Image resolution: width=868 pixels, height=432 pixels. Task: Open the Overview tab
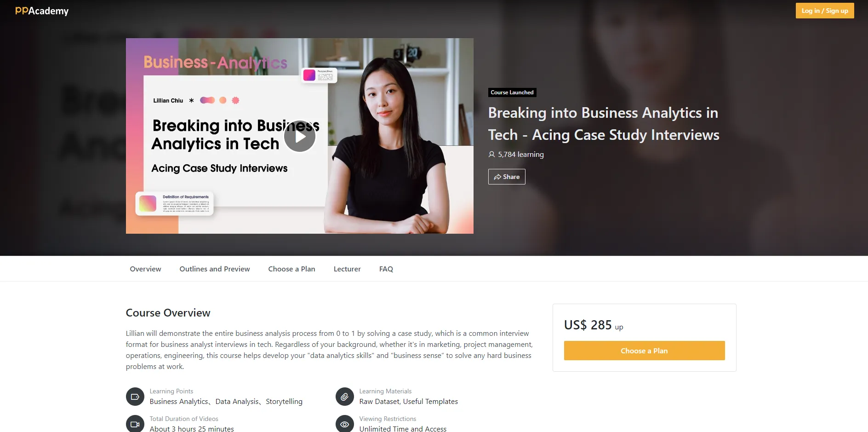[145, 269]
